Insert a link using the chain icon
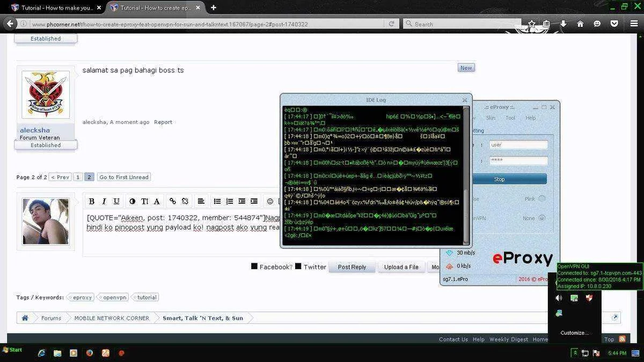This screenshot has width=644, height=362. coord(173,201)
